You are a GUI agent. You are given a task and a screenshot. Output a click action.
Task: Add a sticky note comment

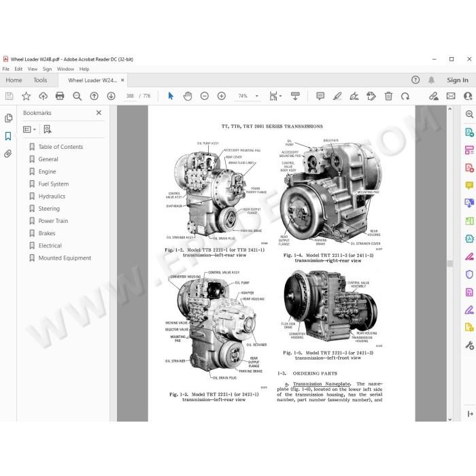point(320,97)
